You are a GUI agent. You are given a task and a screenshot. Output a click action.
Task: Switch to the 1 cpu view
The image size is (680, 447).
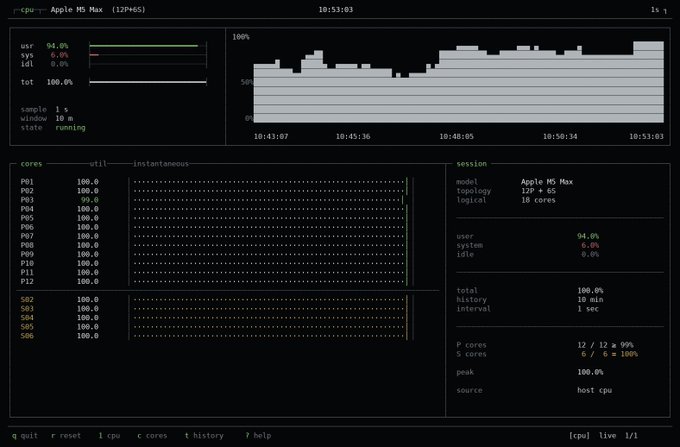pyautogui.click(x=109, y=435)
